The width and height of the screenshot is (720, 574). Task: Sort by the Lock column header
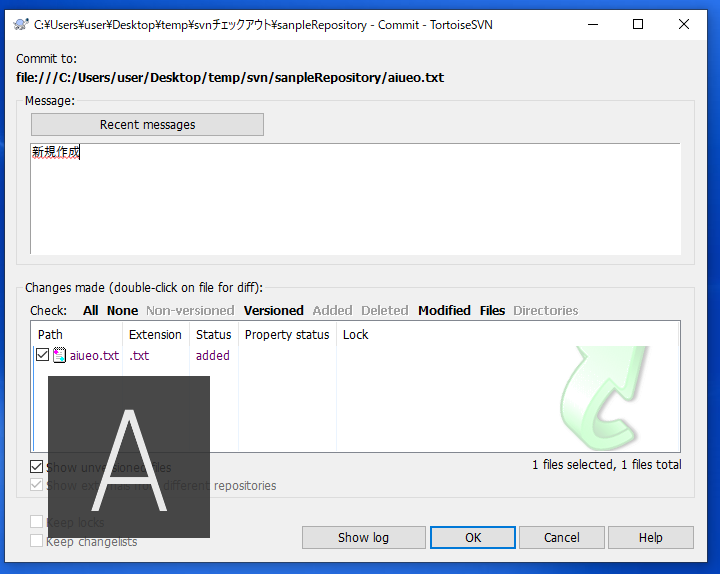click(356, 335)
